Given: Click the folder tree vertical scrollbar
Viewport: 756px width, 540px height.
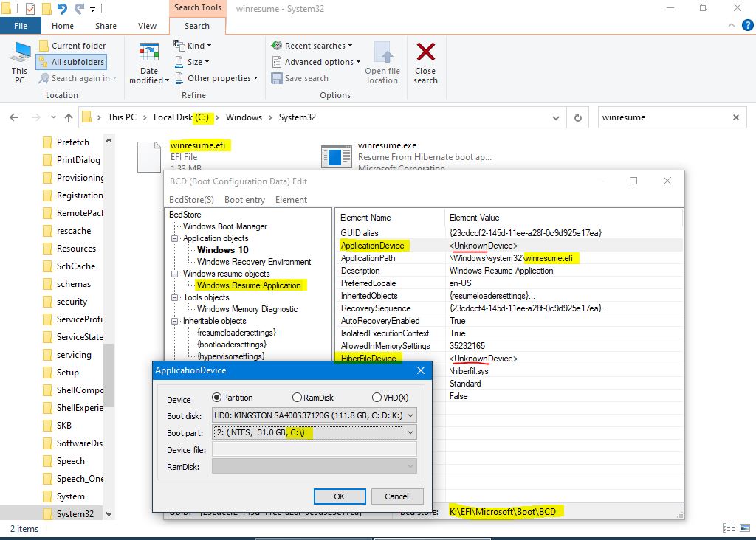Looking at the screenshot, I should tap(109, 369).
